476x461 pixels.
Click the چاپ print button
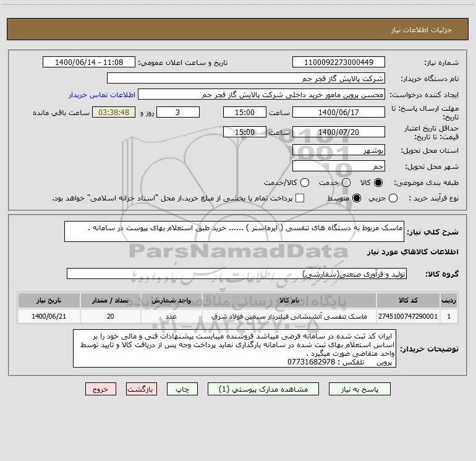182,389
